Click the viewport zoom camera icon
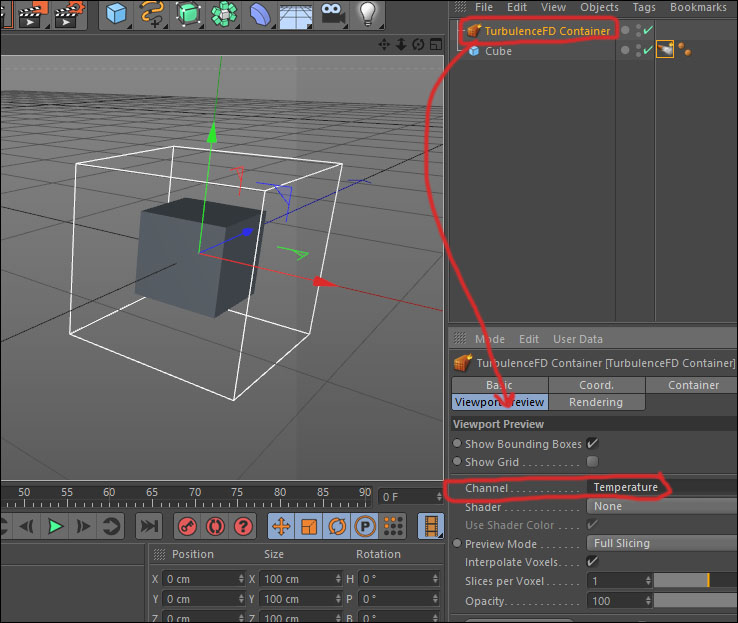The image size is (738, 623). click(x=401, y=45)
